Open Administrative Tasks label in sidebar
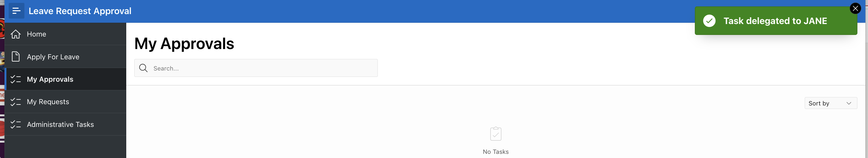This screenshot has width=868, height=158. point(60,124)
